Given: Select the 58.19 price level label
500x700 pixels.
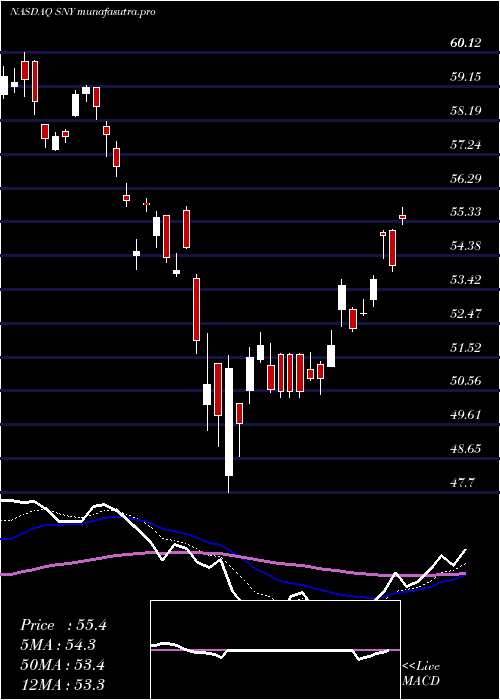Looking at the screenshot, I should [x=466, y=110].
